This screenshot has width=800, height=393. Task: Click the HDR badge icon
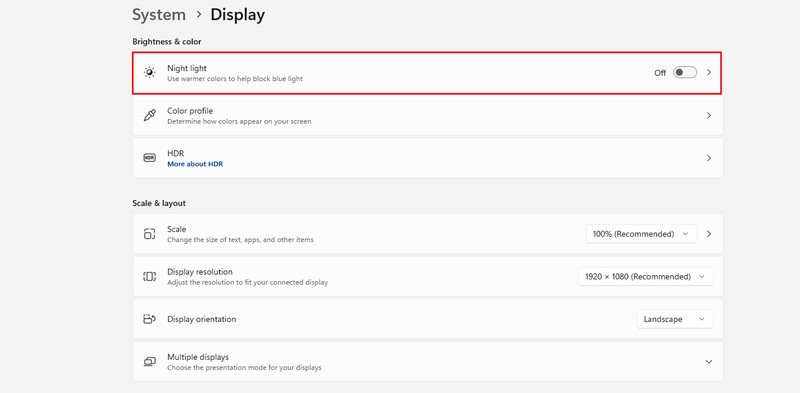[x=149, y=158]
